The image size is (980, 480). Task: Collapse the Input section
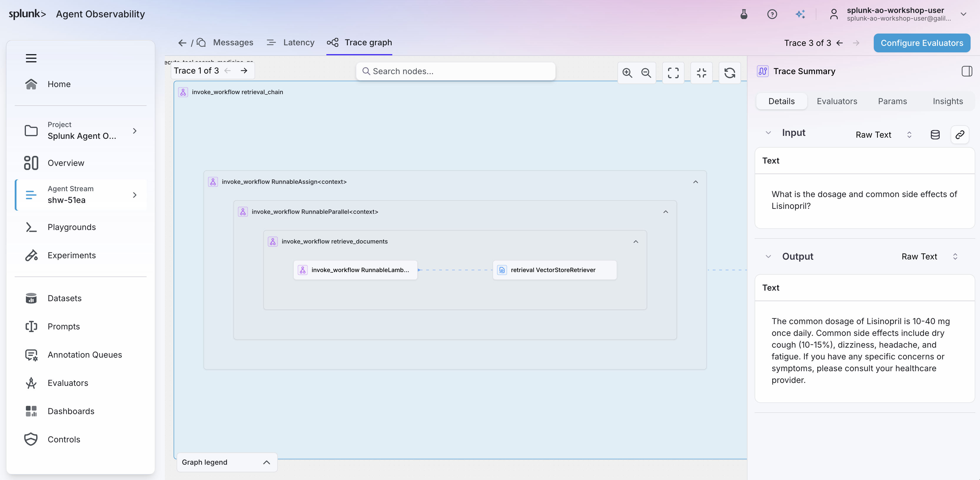click(x=768, y=133)
